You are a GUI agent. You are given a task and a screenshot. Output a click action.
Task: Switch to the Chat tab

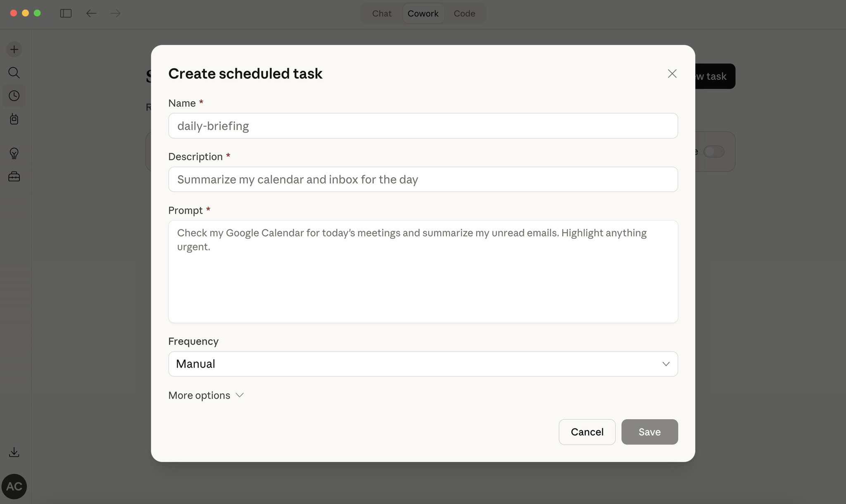[x=382, y=13]
